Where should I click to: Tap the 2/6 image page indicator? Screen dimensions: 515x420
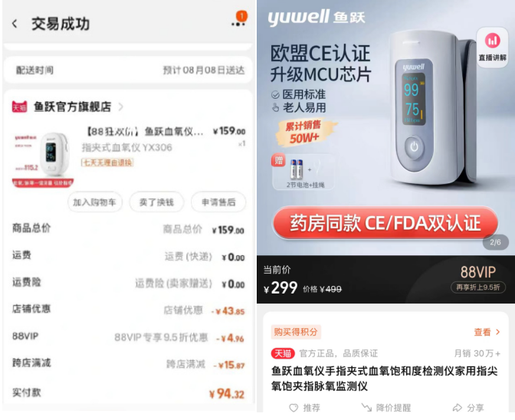[x=495, y=242]
